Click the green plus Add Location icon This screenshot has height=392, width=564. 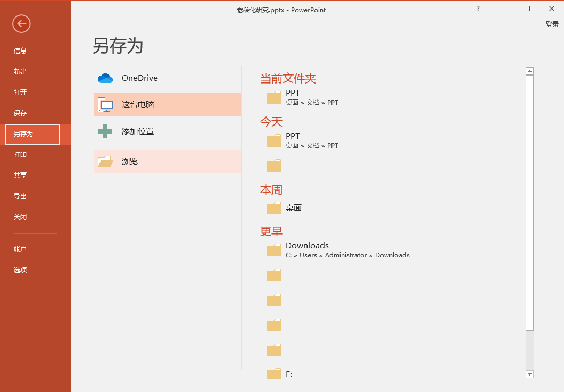pos(105,131)
